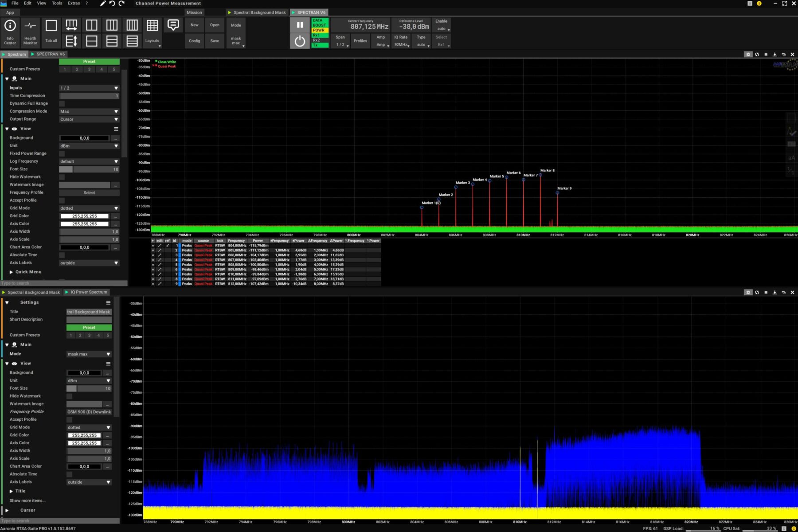
Task: Enable Dynamic Full Range checkbox
Action: tap(62, 104)
